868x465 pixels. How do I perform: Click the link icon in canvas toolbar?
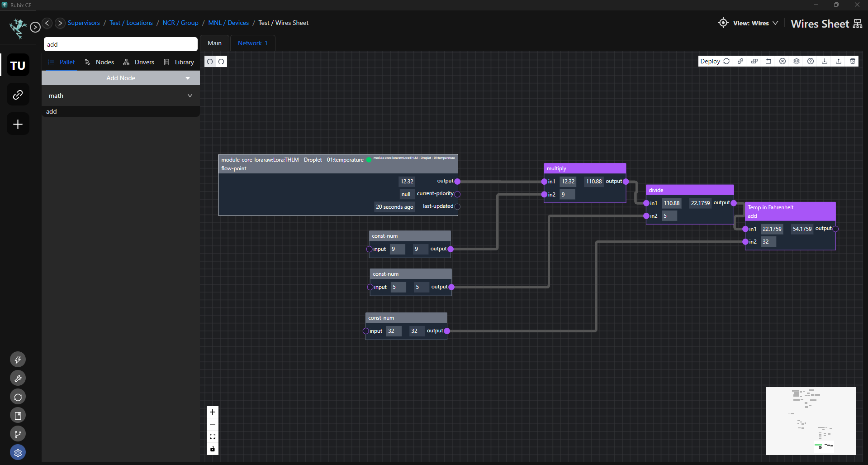coord(740,61)
